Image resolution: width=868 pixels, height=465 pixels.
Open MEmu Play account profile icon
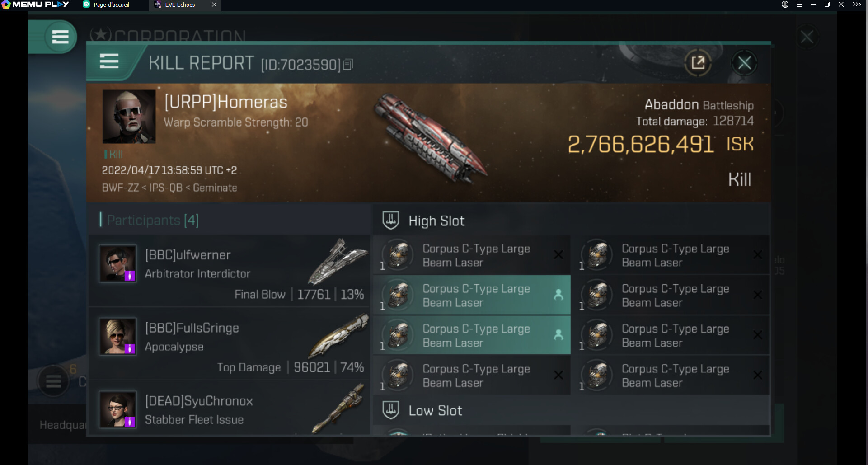785,5
